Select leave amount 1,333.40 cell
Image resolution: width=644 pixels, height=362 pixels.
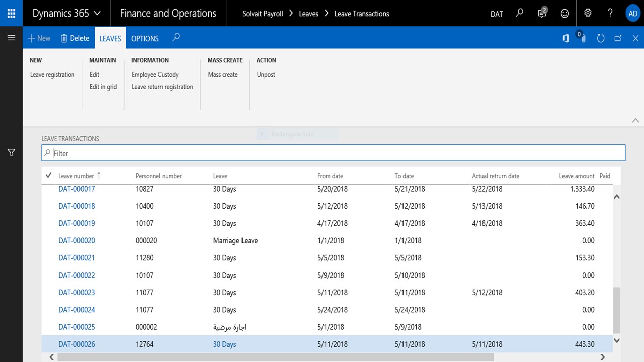point(582,189)
